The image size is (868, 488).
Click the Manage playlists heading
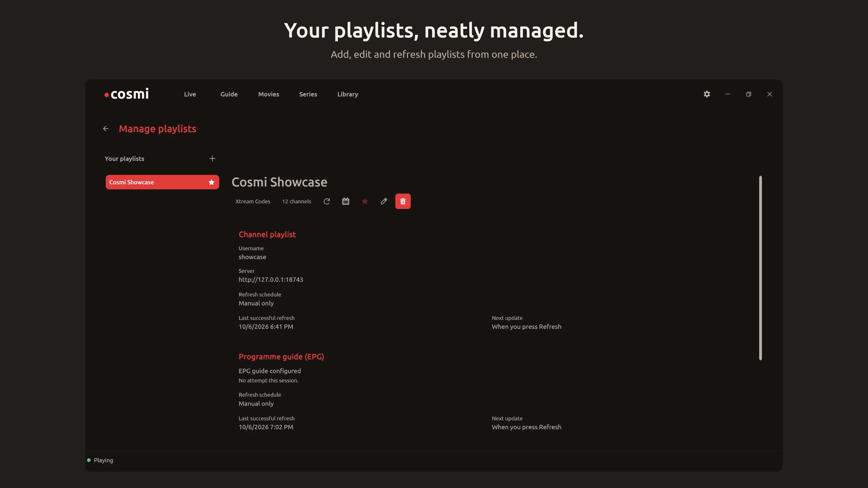[x=157, y=129]
